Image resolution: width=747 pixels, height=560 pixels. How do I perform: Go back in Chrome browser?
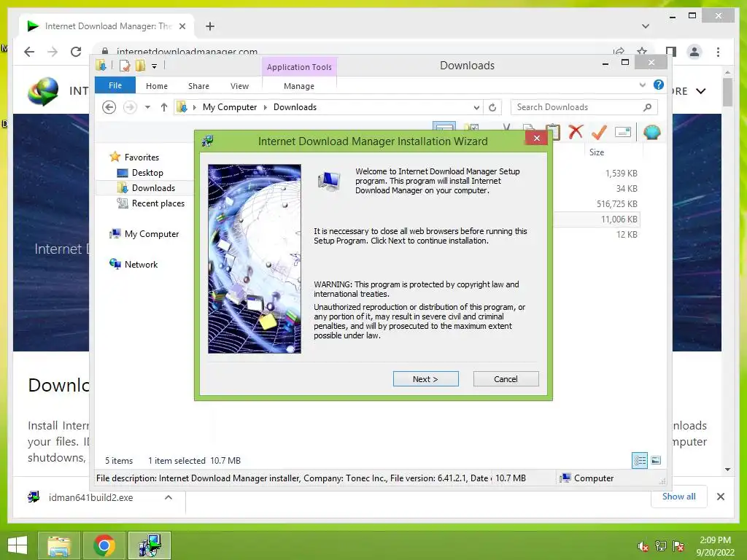[x=29, y=52]
